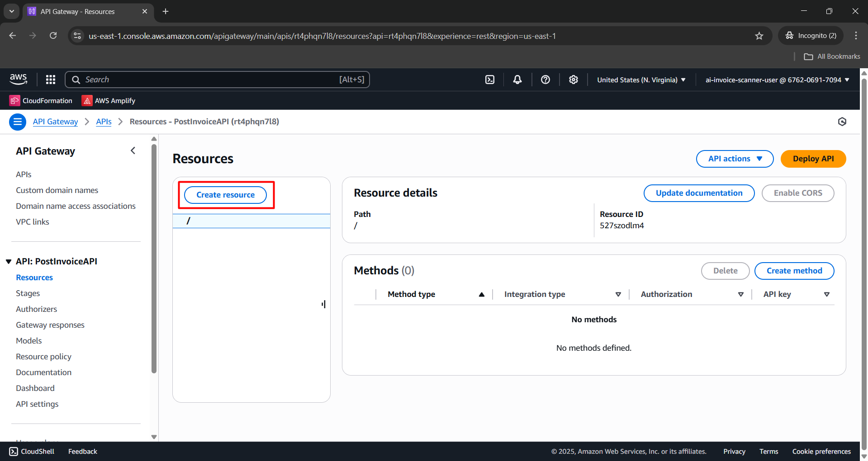Viewport: 868px width, 461px height.
Task: Open the settings gear
Action: tap(573, 79)
